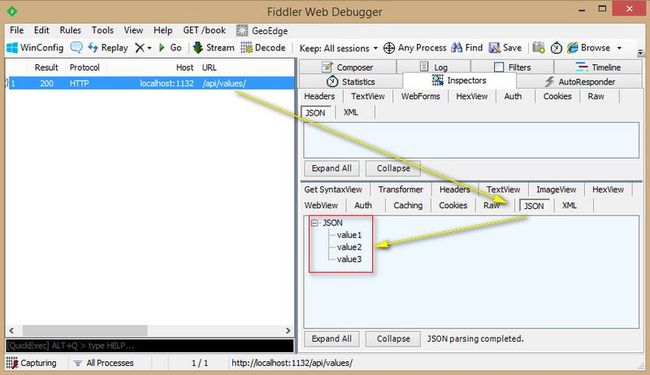
Task: Switch to the Log tab
Action: point(434,67)
